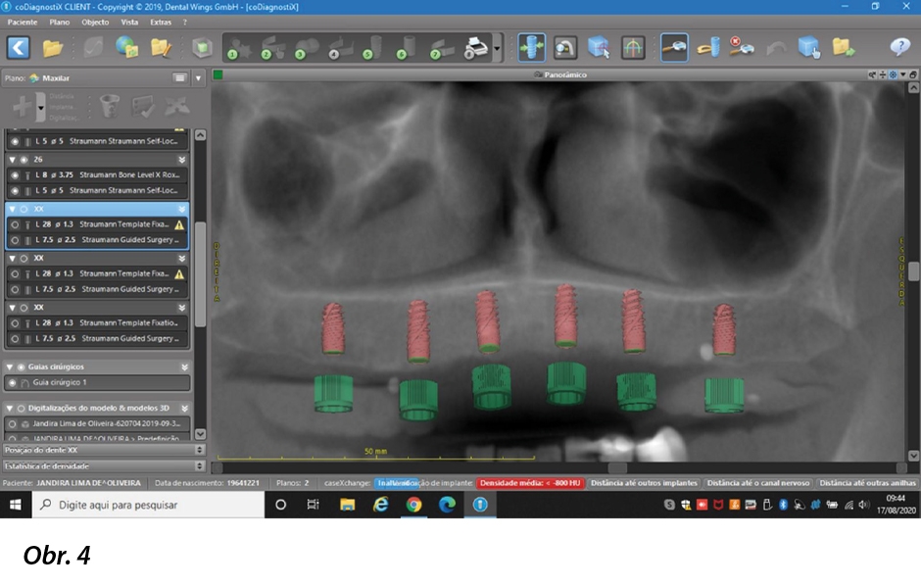Open the Vista menu
This screenshot has height=588, width=921.
[129, 22]
